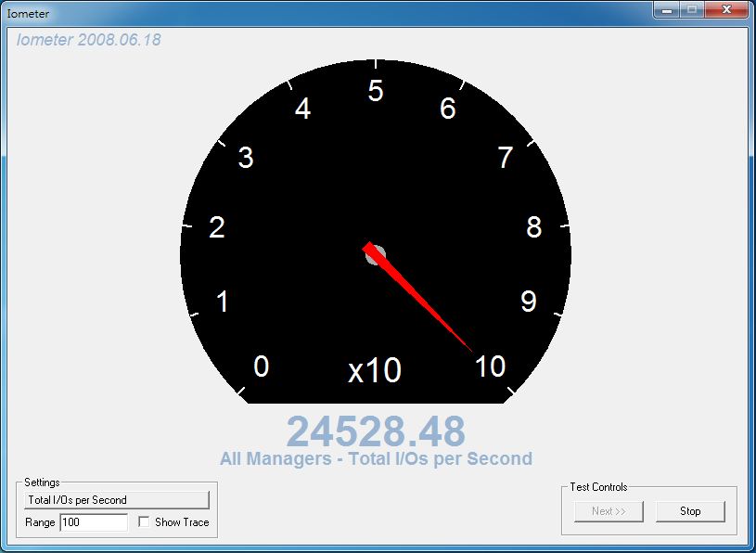Click the All Managers caption below value

(376, 458)
